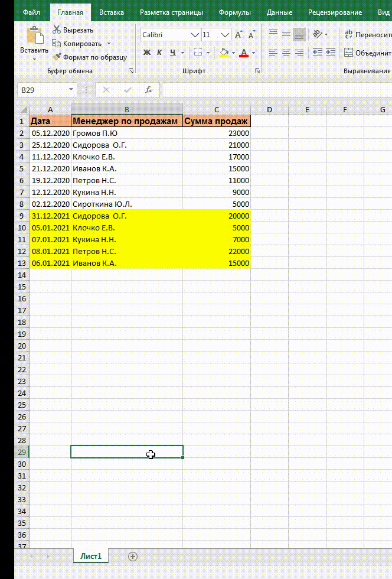
Task: Toggle Wrap Text (Переносить)
Action: [x=368, y=35]
